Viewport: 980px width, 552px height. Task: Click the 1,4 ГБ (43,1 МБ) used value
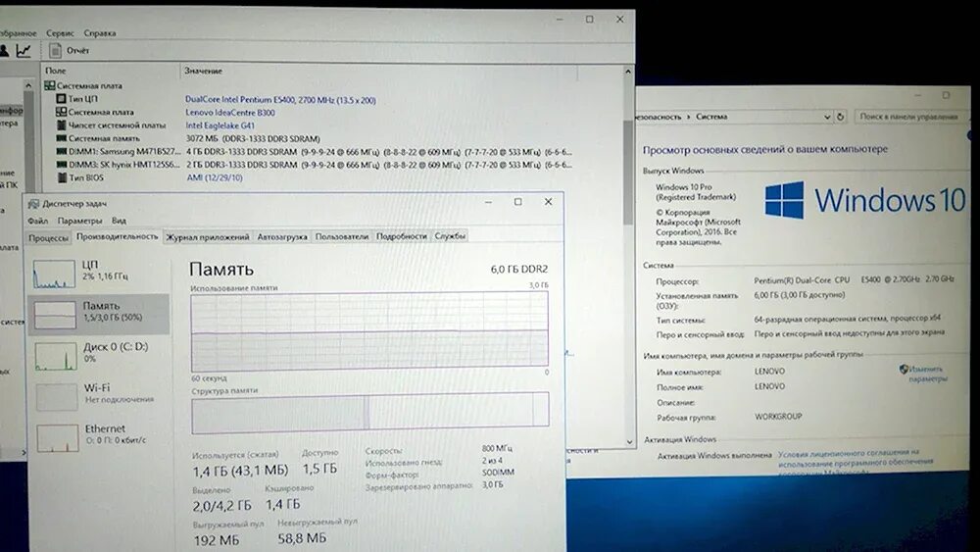click(x=240, y=470)
